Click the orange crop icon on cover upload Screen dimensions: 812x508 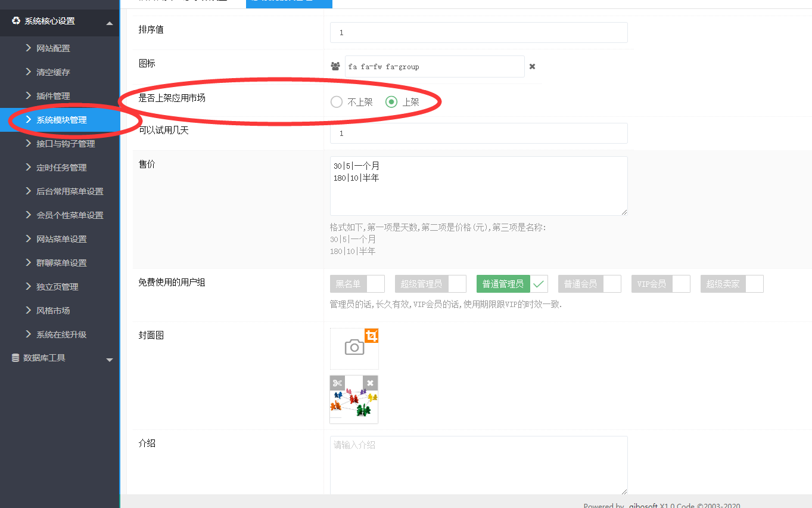(x=371, y=336)
